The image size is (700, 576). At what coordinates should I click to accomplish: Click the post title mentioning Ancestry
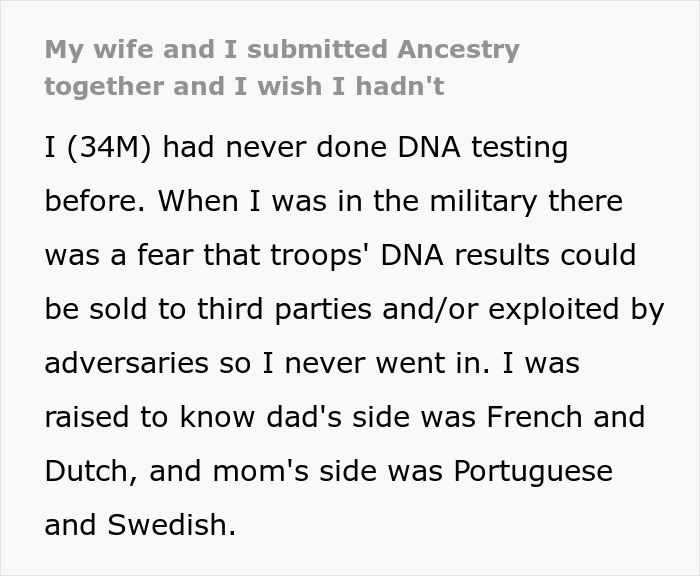coord(282,66)
